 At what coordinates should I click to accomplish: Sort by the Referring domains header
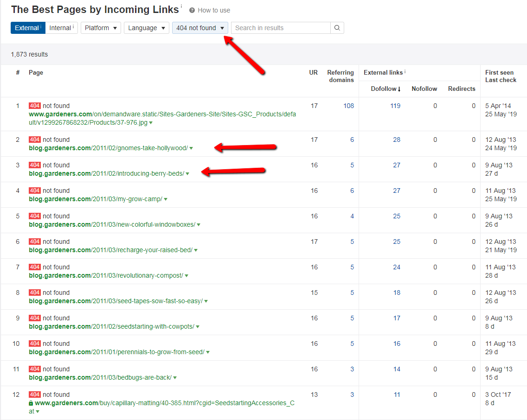coord(341,76)
